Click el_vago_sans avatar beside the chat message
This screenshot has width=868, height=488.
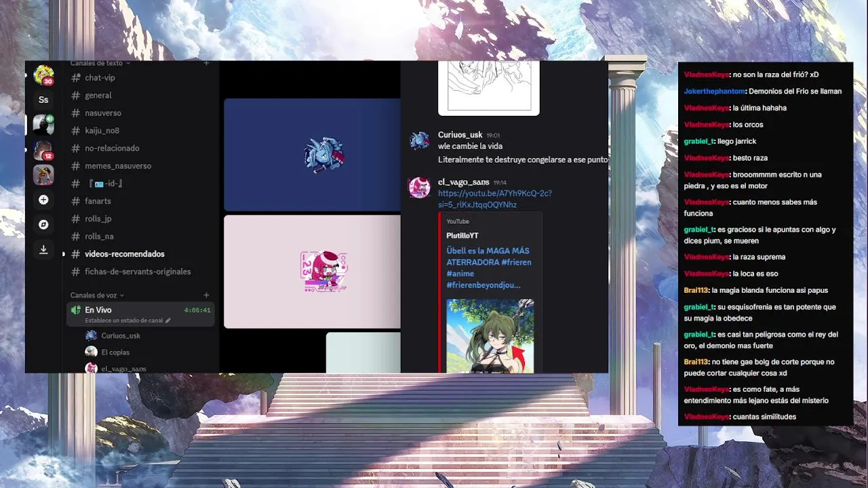tap(419, 188)
